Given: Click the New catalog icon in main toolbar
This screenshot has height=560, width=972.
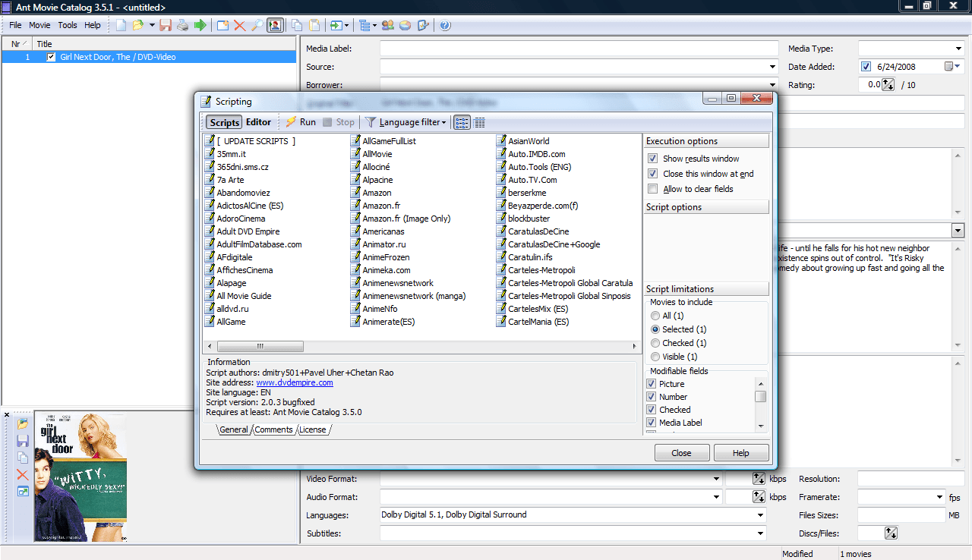Looking at the screenshot, I should coord(121,25).
